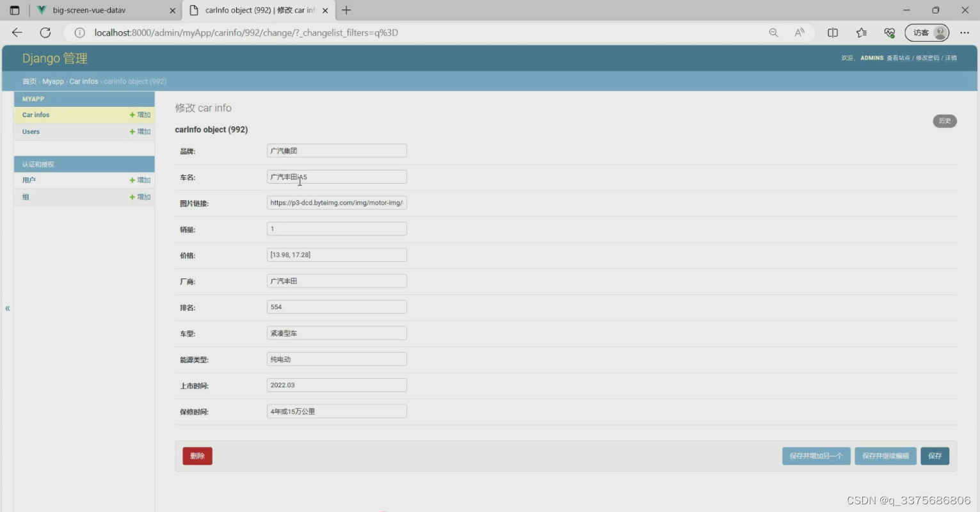Image resolution: width=980 pixels, height=512 pixels.
Task: Go to Myapp breadcrumb
Action: pos(53,81)
